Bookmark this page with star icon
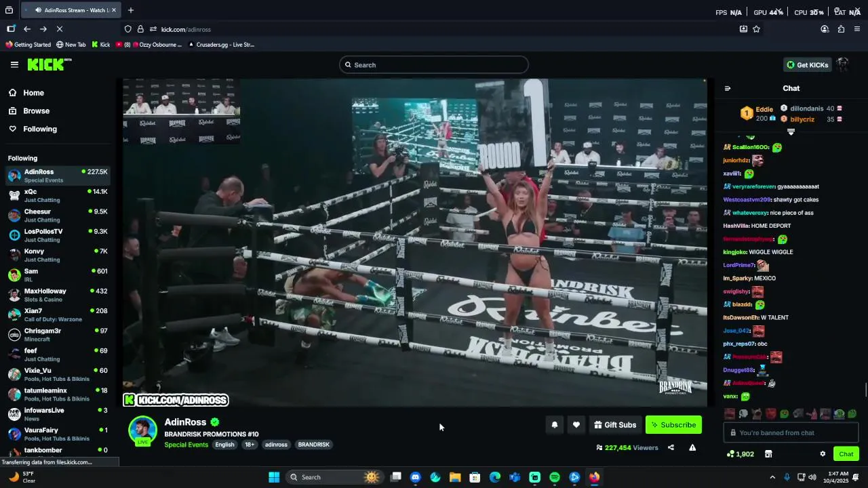 756,29
